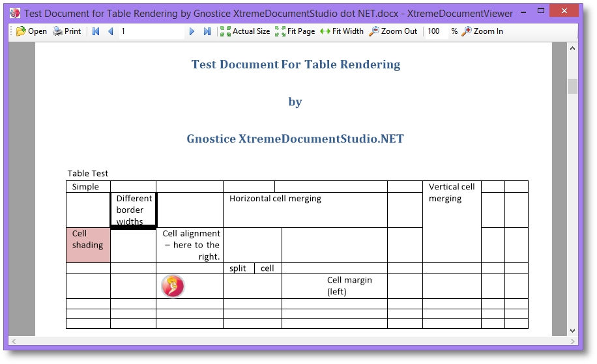The height and width of the screenshot is (364, 597).
Task: Click the Open folder icon
Action: (x=21, y=31)
